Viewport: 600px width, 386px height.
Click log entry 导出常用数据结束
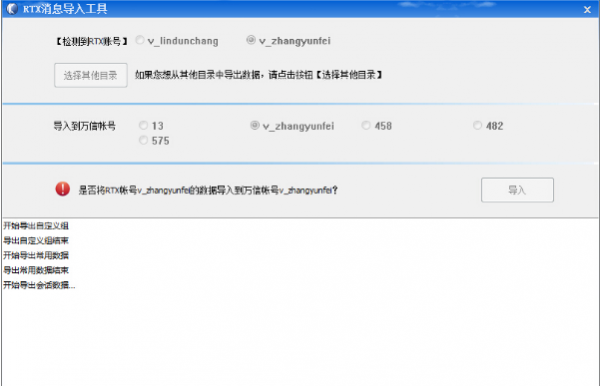[36, 270]
